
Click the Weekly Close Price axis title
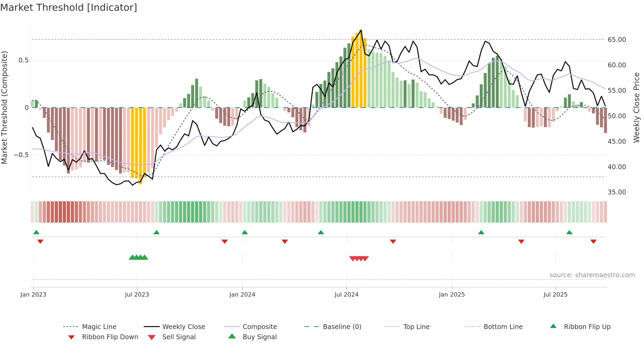pos(636,108)
